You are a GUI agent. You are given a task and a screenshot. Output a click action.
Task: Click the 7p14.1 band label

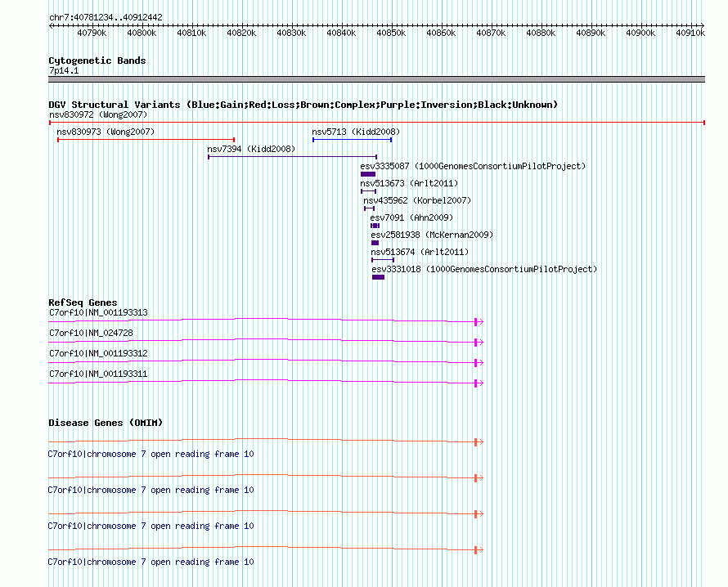click(64, 71)
